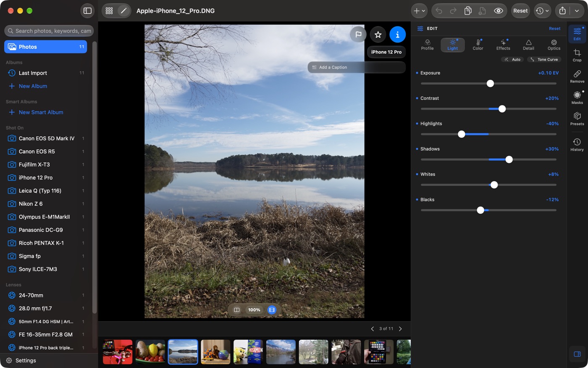
Task: Select the Crop tool
Action: click(x=577, y=55)
